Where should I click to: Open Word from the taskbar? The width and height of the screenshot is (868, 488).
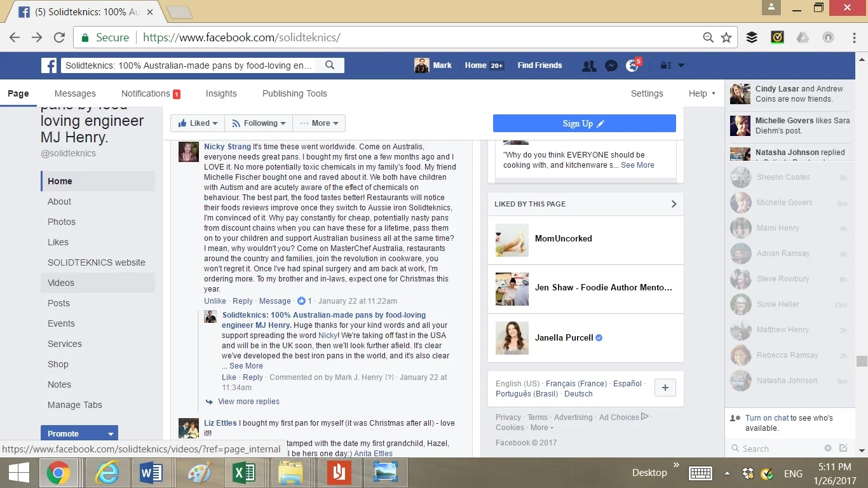point(151,473)
